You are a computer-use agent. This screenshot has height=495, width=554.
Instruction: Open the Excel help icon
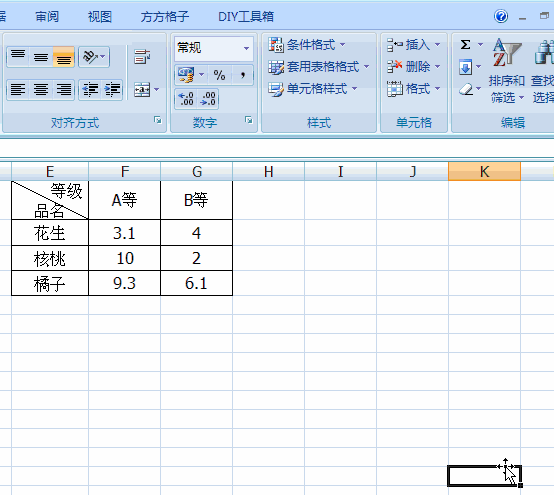coord(501,16)
